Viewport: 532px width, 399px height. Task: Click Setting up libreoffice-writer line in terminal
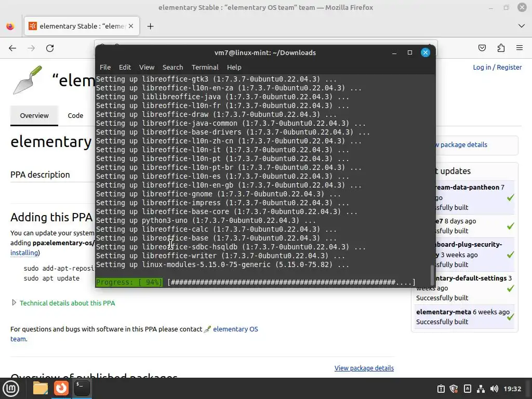[x=220, y=256]
